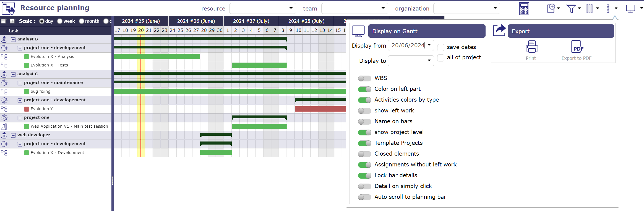644x211 pixels.
Task: Open the three-dots extra menu icon
Action: (x=608, y=9)
